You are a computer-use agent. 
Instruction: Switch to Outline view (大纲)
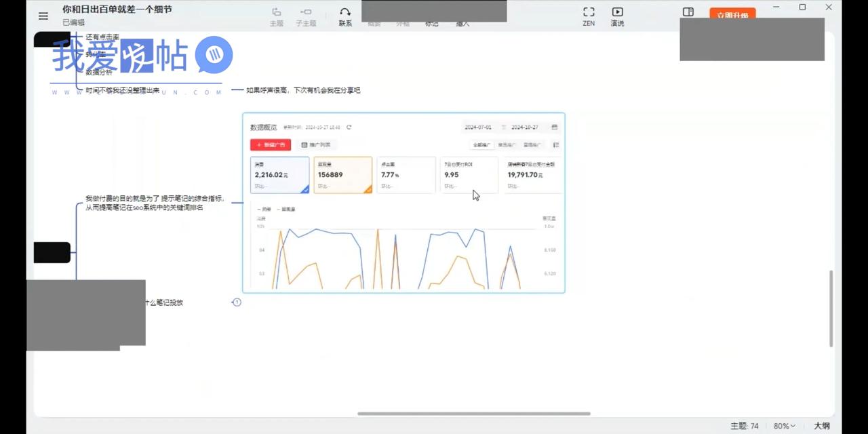(x=822, y=426)
